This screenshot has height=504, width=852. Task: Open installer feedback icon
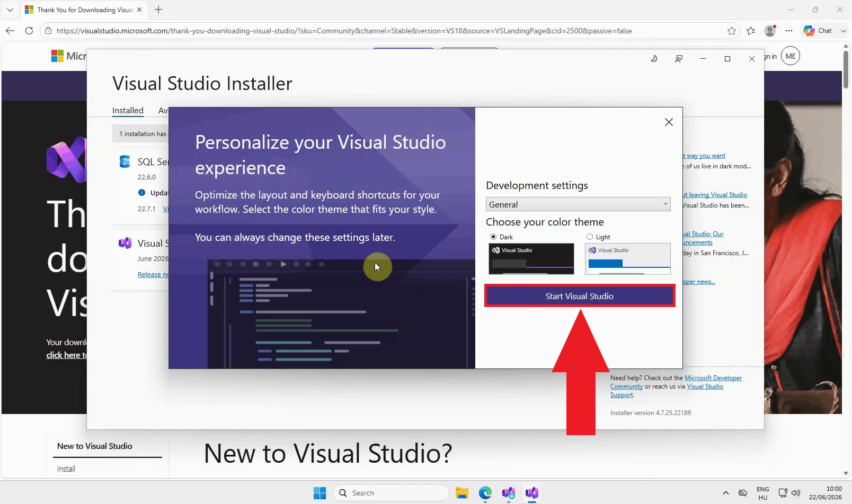(679, 59)
